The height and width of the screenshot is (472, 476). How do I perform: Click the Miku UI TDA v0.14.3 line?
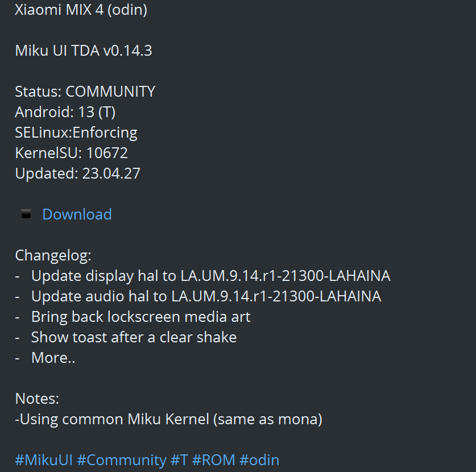click(x=84, y=51)
